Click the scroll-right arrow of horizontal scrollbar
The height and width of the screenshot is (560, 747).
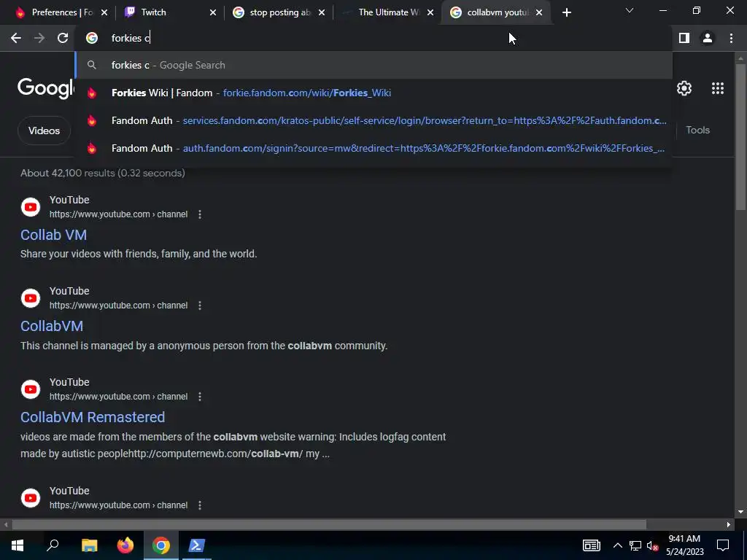[729, 525]
